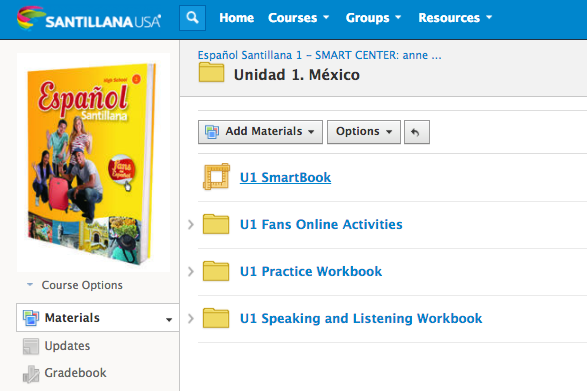
Task: Click U1 Speaking and Listening Workbook folder icon
Action: (x=216, y=318)
